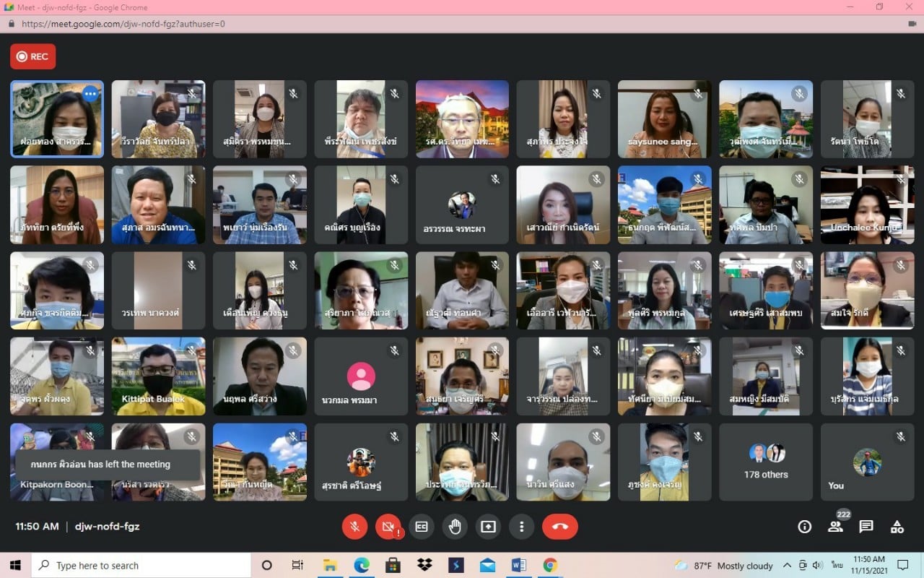Click the Windows taskbar search box
This screenshot has height=578, width=924.
(141, 565)
